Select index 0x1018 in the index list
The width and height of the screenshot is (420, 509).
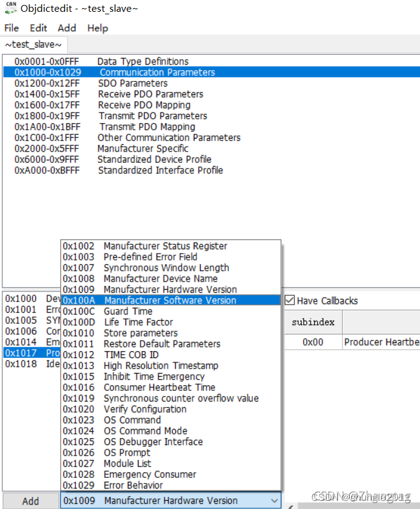coord(32,364)
